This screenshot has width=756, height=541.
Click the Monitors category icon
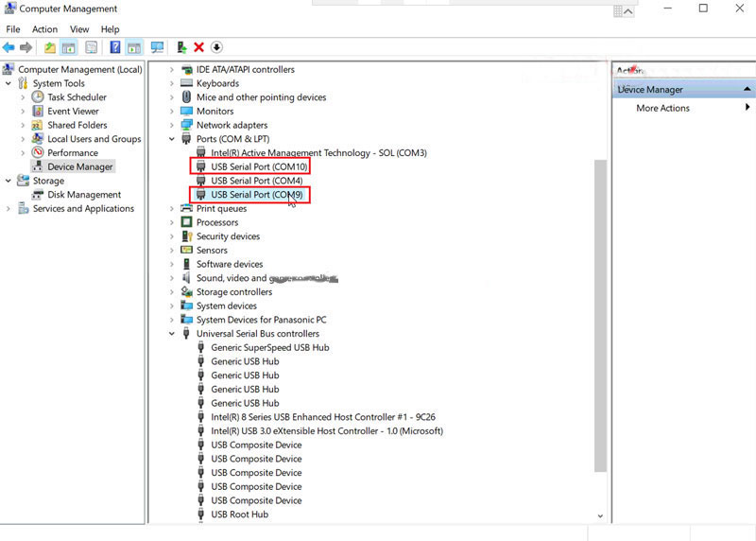186,111
